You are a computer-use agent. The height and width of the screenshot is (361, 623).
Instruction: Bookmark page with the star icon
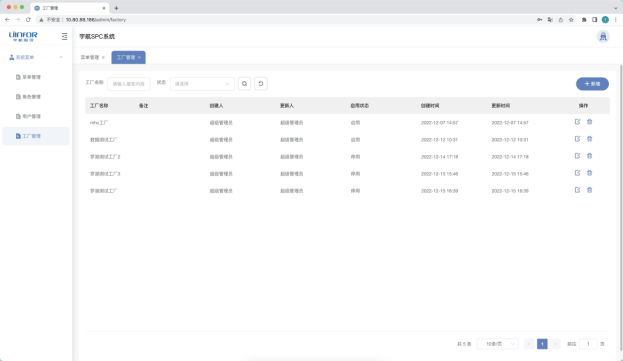click(x=571, y=19)
